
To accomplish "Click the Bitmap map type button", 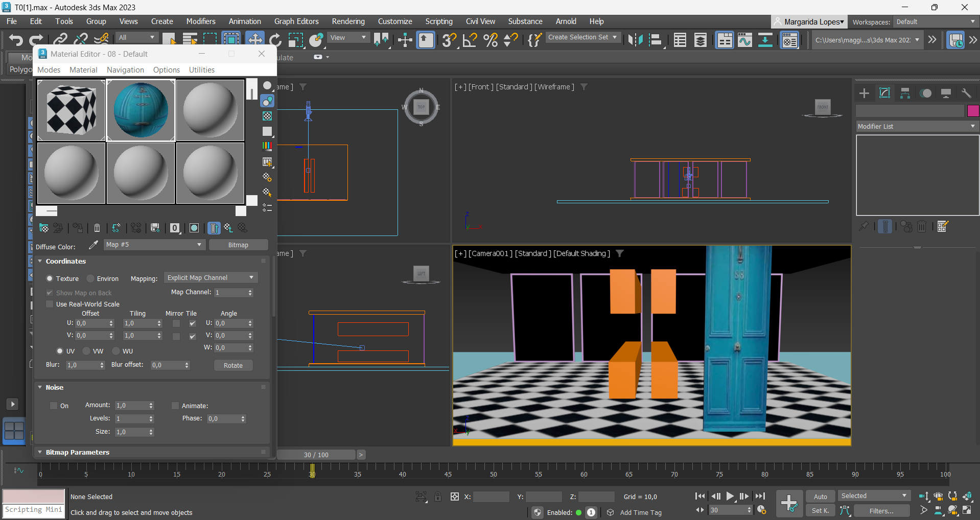I will tap(238, 245).
